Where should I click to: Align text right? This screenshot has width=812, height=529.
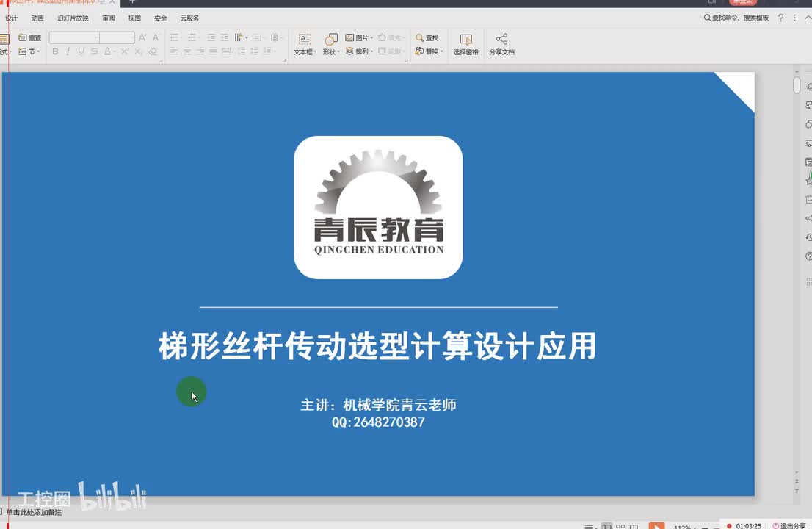click(x=200, y=51)
